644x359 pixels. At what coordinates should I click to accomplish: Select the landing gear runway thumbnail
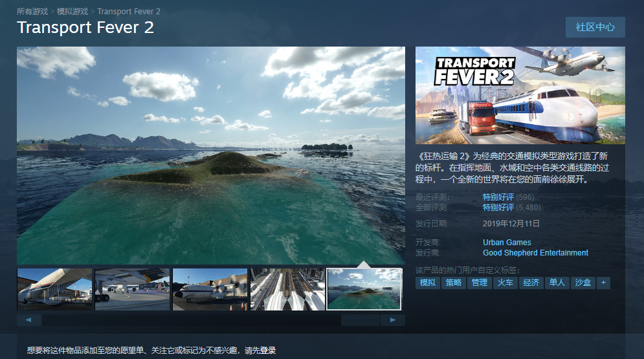coord(132,289)
